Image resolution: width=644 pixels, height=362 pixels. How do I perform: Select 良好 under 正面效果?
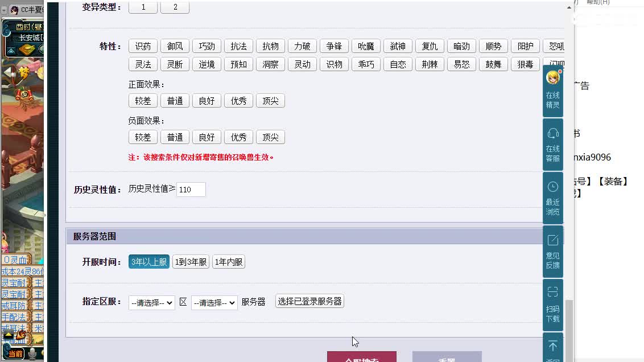207,101
